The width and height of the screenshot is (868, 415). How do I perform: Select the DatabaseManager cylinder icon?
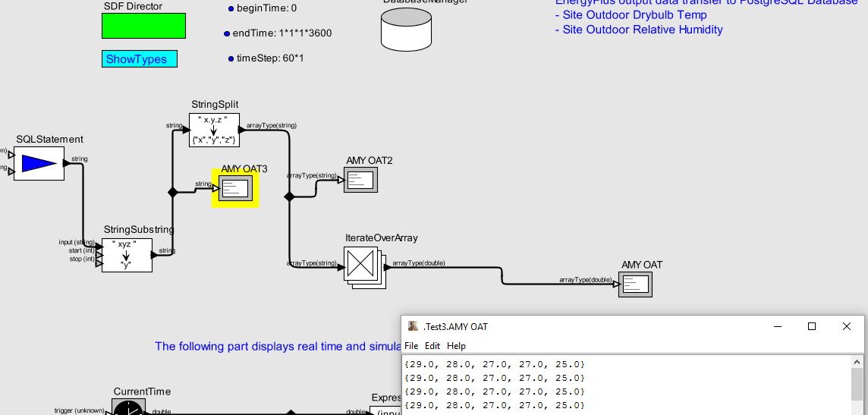click(407, 29)
